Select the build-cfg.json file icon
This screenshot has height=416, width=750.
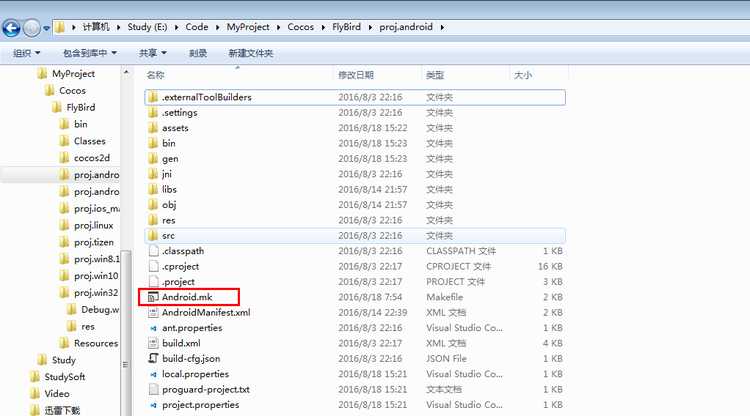click(153, 358)
